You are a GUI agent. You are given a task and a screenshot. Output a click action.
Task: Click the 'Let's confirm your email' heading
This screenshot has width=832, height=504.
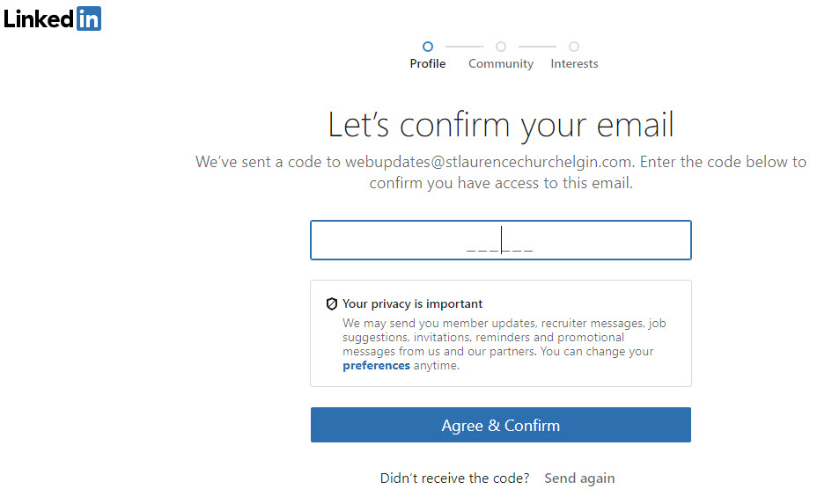[501, 125]
